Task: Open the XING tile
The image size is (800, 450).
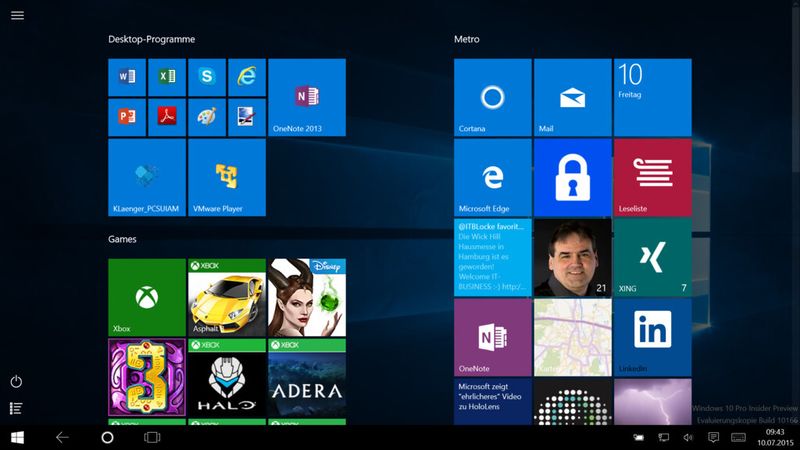Action: pos(653,258)
